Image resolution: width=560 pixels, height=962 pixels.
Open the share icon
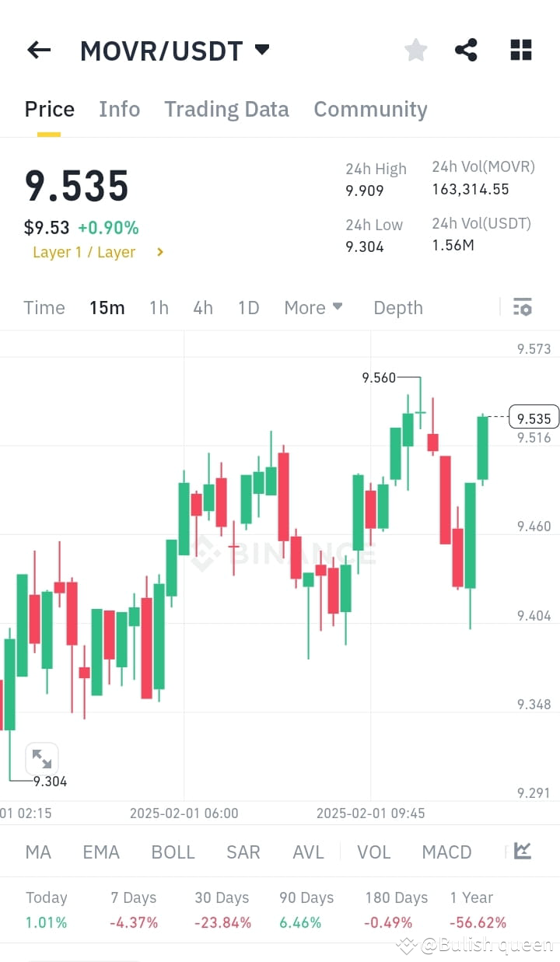466,50
